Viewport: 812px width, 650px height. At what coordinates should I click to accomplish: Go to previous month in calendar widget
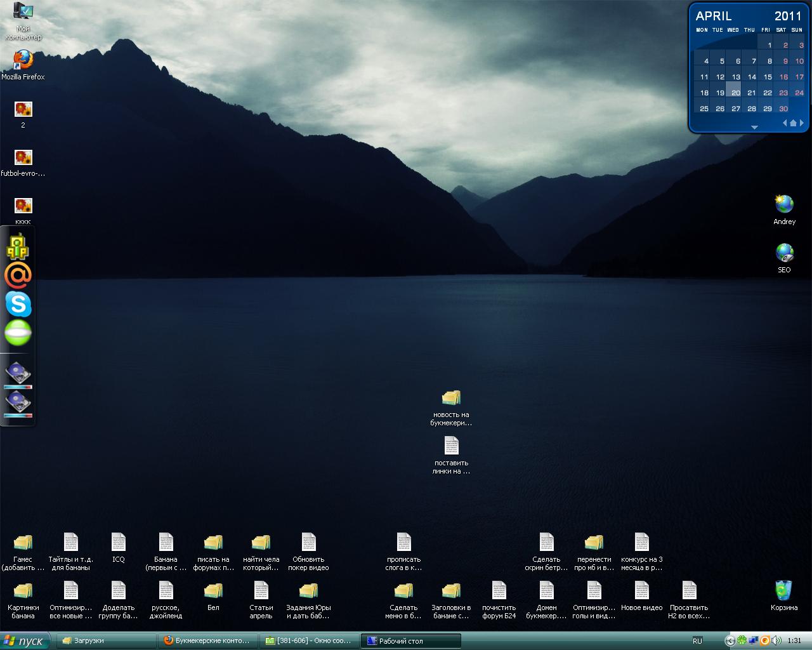785,123
